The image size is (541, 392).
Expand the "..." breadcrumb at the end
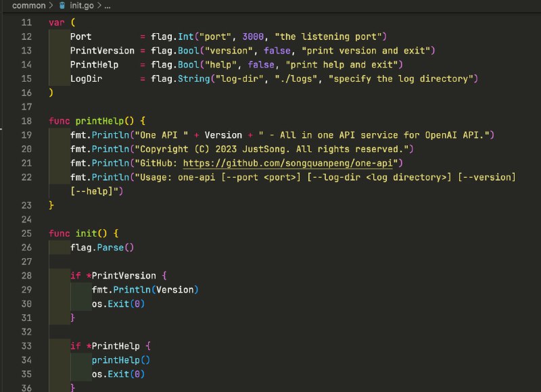pos(110,5)
